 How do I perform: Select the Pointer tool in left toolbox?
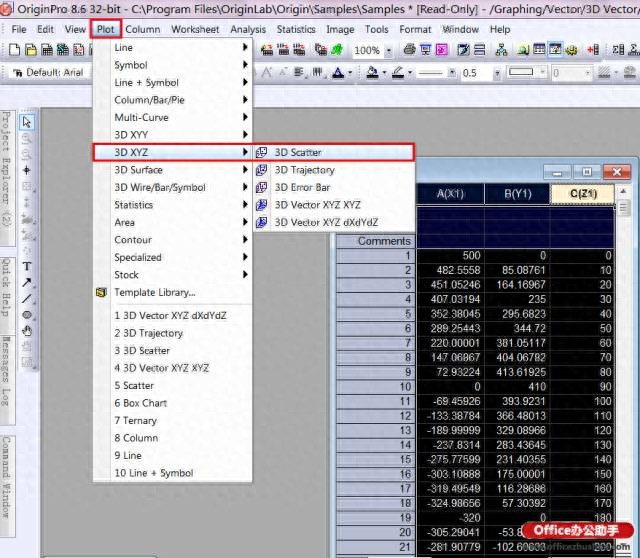(27, 122)
